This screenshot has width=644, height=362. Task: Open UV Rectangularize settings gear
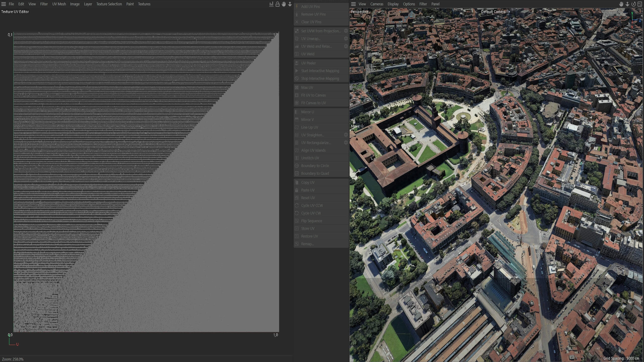click(346, 143)
